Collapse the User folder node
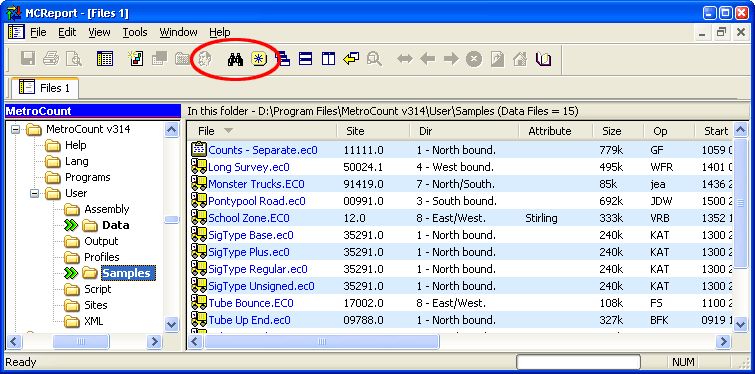The height and width of the screenshot is (374, 755). pos(36,193)
